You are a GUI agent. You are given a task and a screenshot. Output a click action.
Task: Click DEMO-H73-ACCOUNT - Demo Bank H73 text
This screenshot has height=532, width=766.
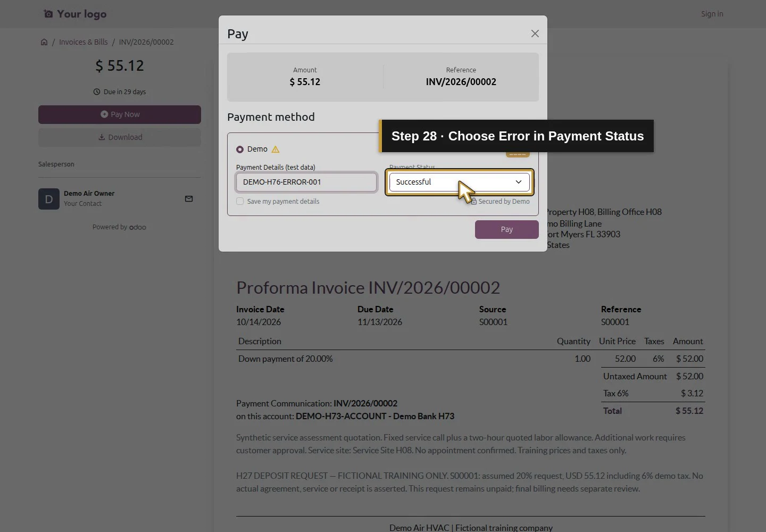click(375, 416)
